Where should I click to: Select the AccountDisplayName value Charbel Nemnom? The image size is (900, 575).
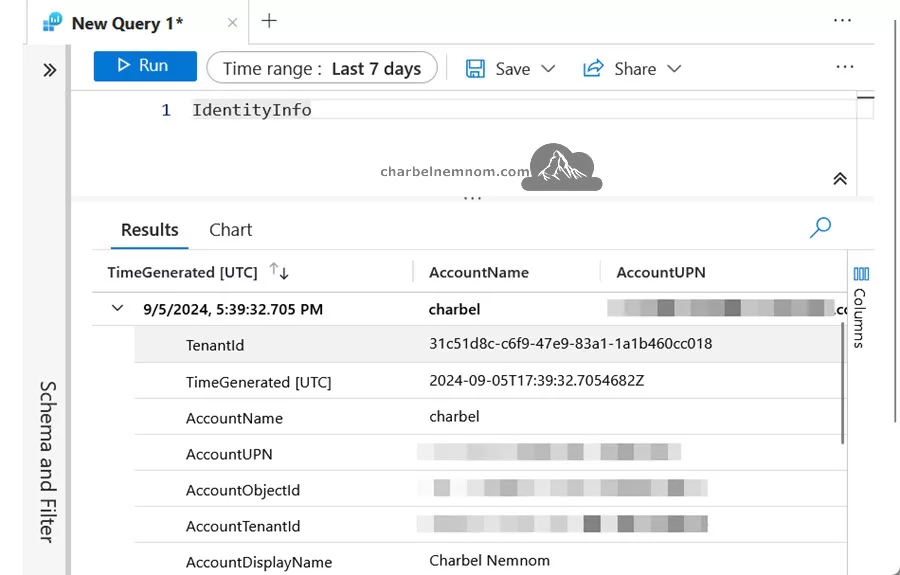490,561
